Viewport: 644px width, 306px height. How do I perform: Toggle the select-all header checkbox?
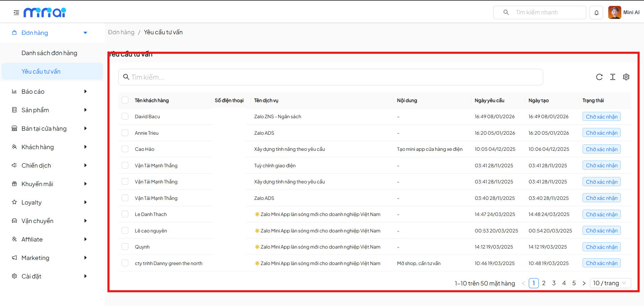[x=125, y=100]
